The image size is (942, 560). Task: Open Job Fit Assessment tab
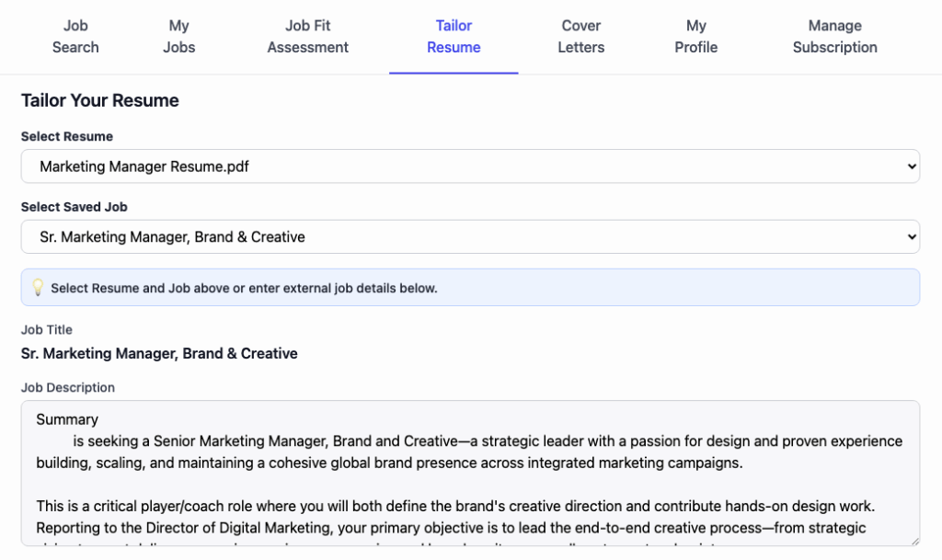coord(307,37)
